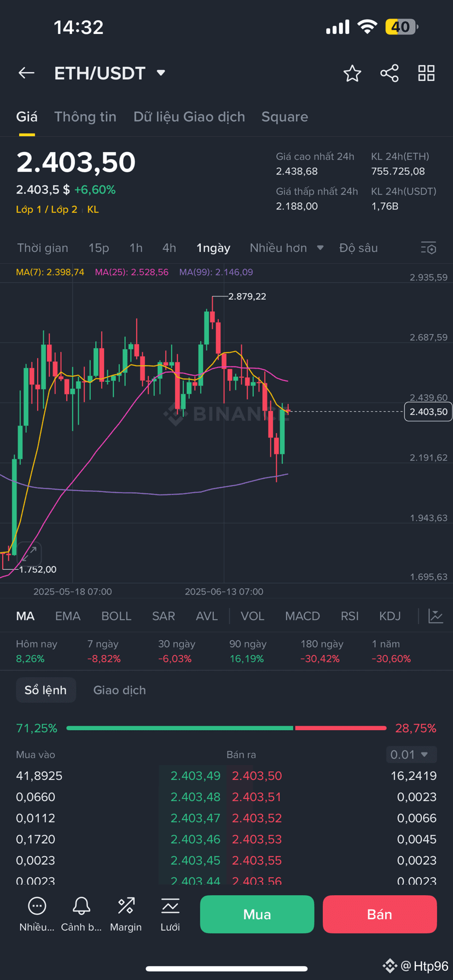
Task: Tap the back arrow icon
Action: point(26,73)
